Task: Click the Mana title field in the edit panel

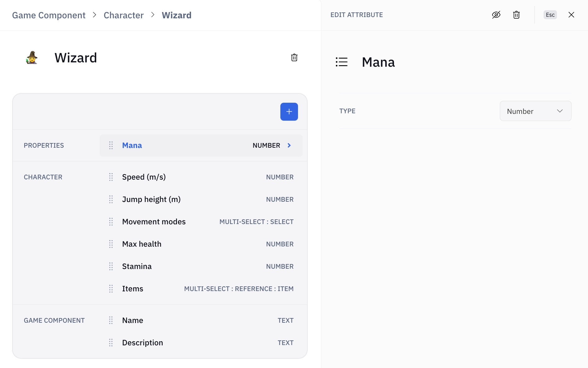Action: (378, 62)
